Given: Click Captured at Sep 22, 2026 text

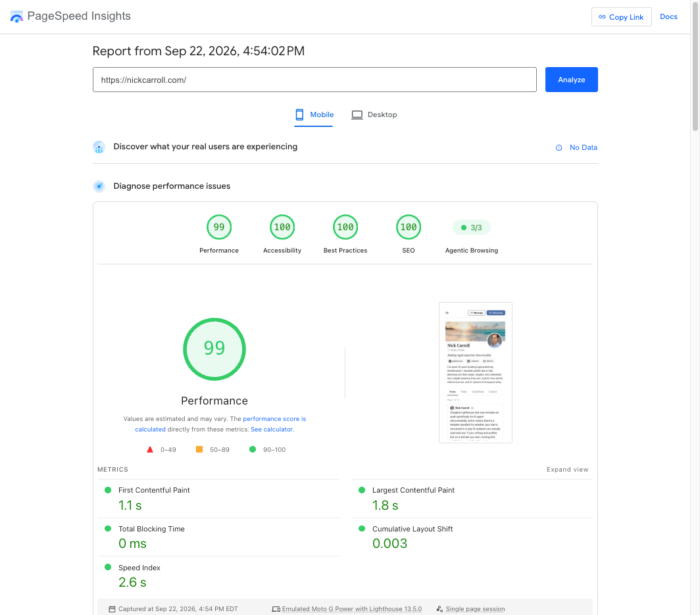Looking at the screenshot, I should (178, 609).
